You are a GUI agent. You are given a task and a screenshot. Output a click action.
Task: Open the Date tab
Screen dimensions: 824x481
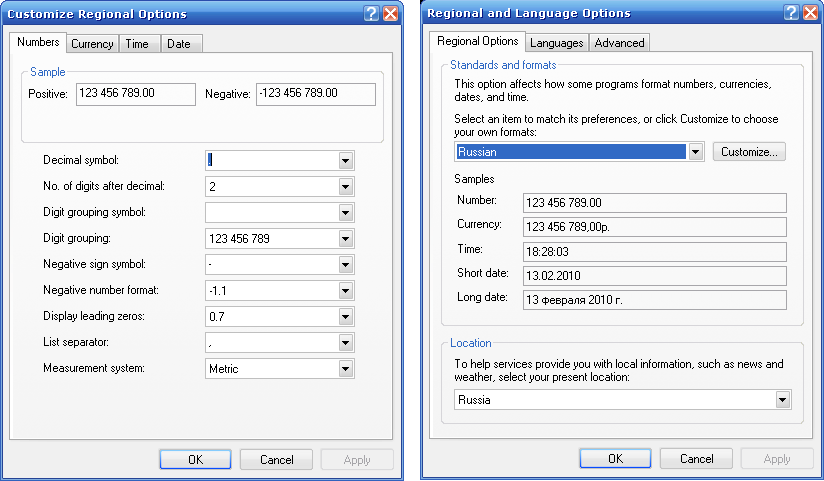pyautogui.click(x=179, y=44)
